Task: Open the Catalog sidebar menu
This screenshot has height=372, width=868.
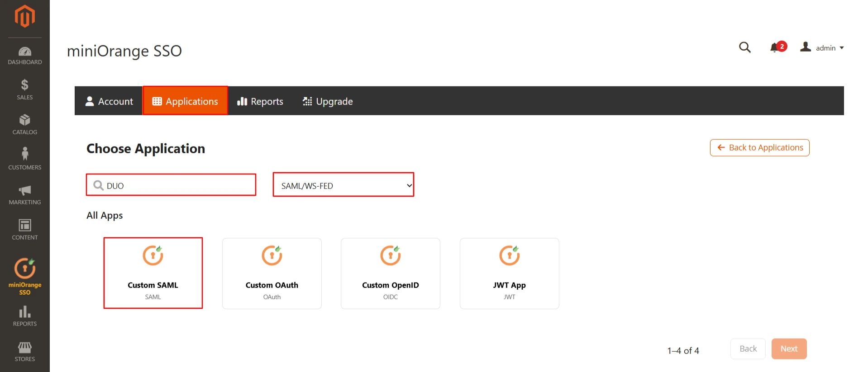Action: pos(25,125)
